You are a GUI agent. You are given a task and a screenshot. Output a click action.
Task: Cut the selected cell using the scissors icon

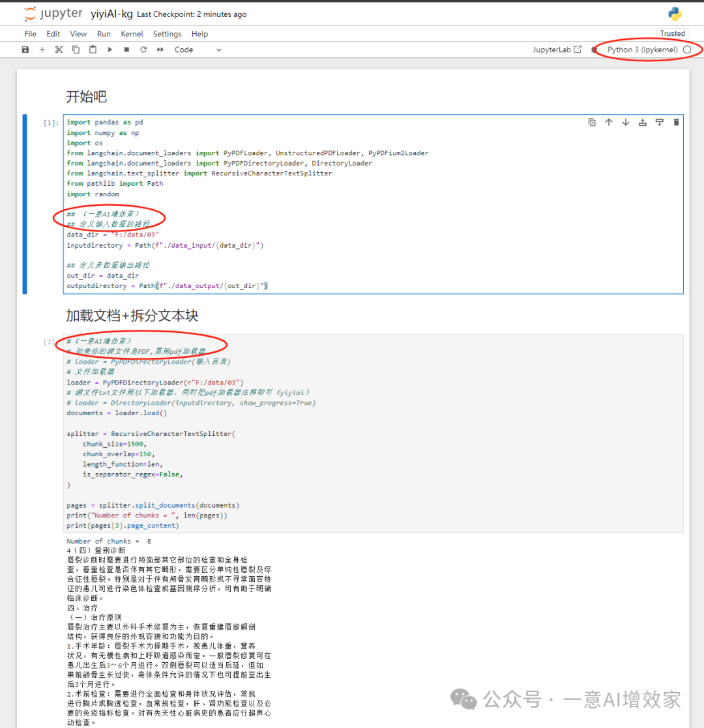(59, 50)
